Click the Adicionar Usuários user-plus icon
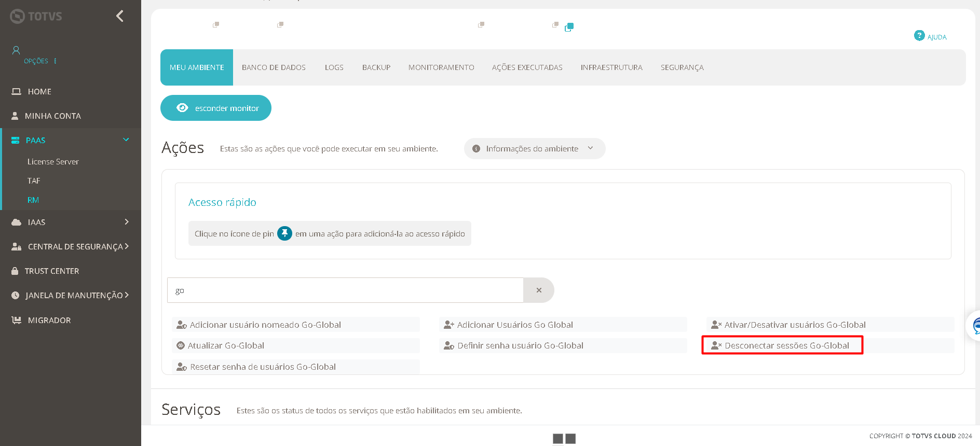The width and height of the screenshot is (980, 446). point(449,325)
